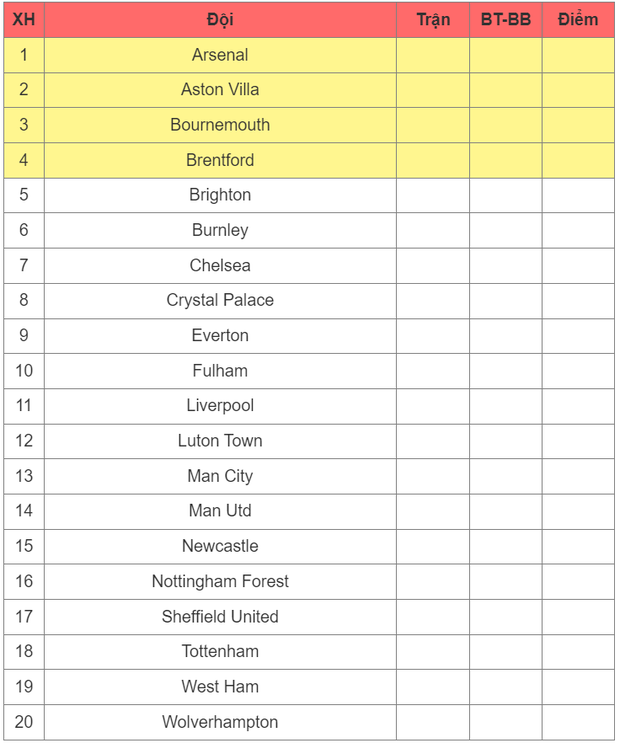Viewport: 620px width, 743px height.
Task: Select Luton Town team name
Action: click(220, 441)
